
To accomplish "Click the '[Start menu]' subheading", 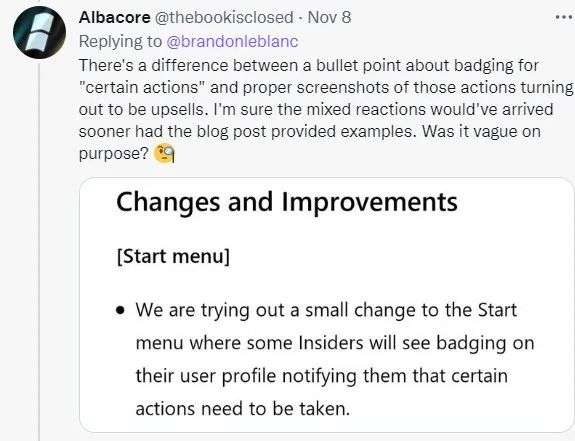I will 173,256.
